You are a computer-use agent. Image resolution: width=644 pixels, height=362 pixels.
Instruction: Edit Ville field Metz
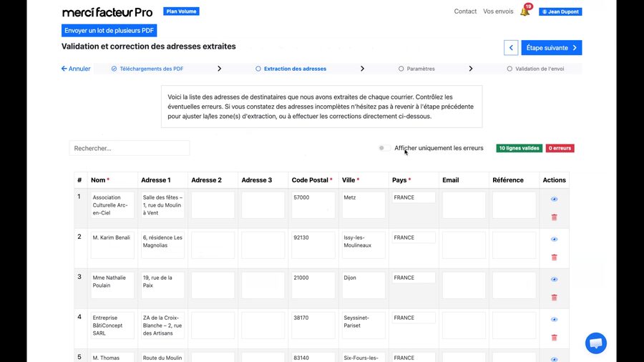tap(364, 205)
